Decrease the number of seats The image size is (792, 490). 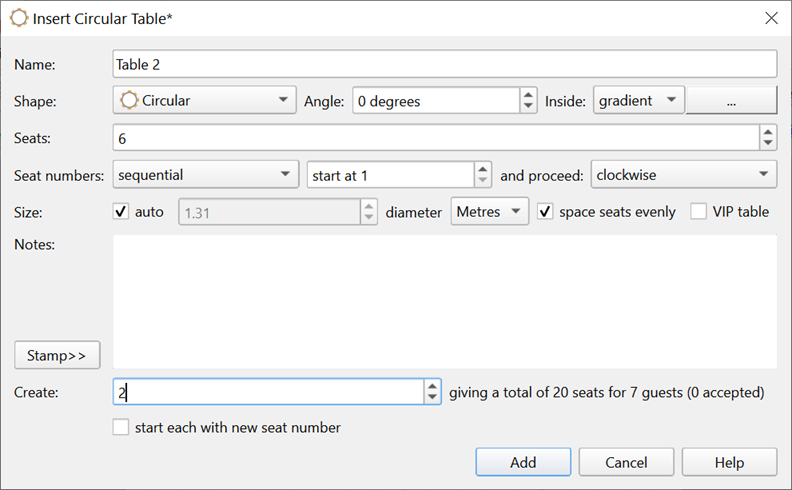[x=767, y=143]
